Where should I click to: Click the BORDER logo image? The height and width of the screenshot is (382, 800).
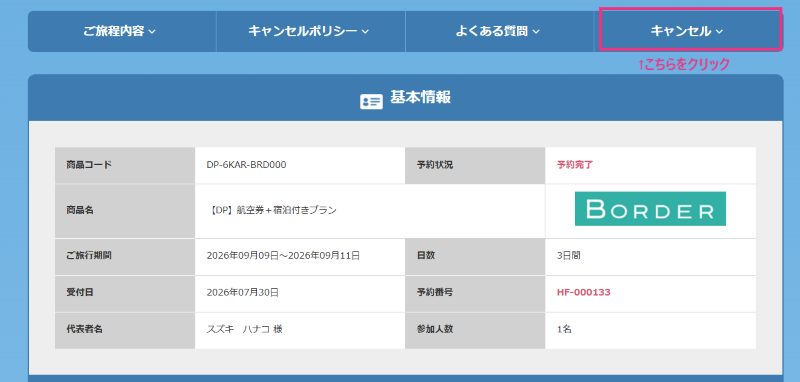650,209
